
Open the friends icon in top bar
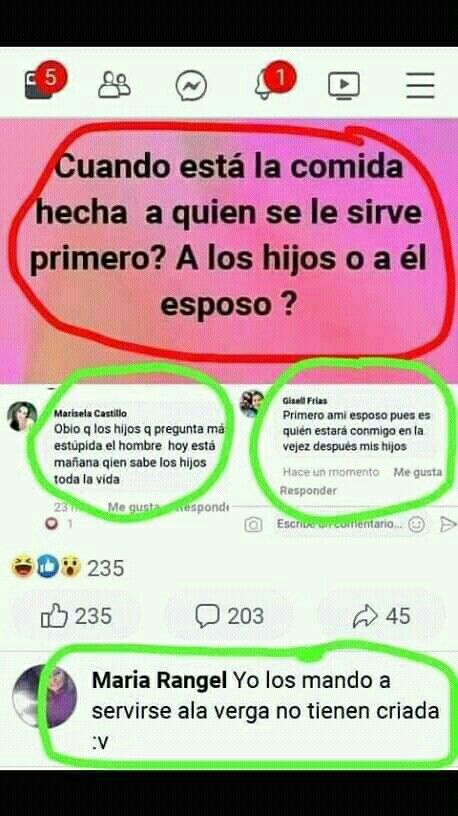(x=114, y=85)
